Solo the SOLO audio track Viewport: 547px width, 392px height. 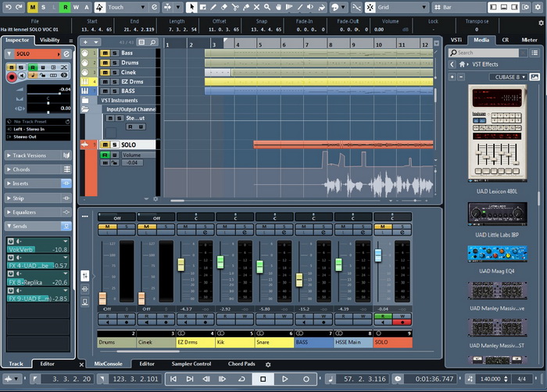[x=114, y=144]
